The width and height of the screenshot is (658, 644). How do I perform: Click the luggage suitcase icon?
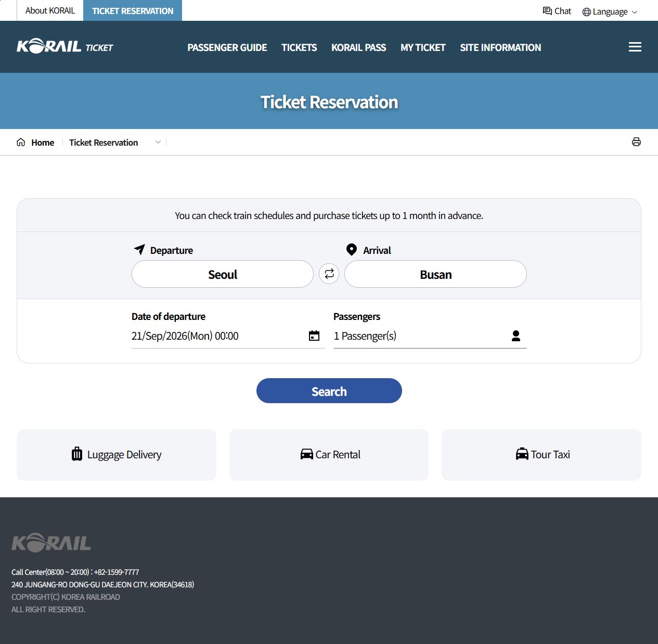pos(77,454)
